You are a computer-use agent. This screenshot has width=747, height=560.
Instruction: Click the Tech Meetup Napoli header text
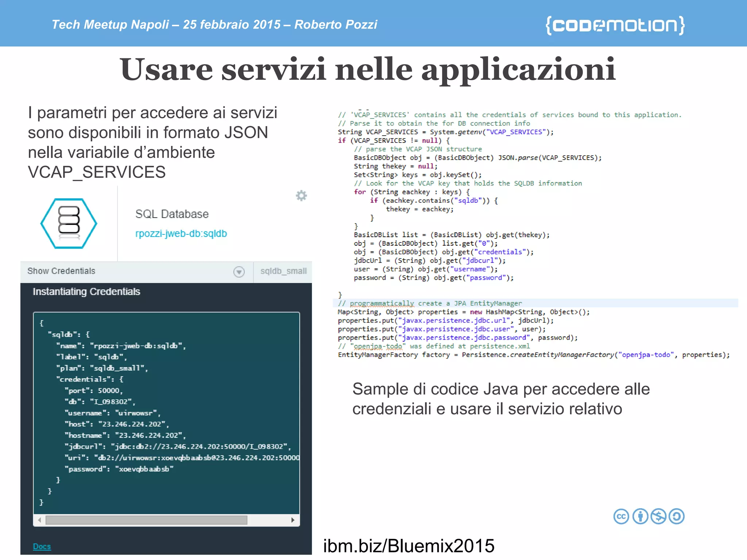pyautogui.click(x=214, y=24)
